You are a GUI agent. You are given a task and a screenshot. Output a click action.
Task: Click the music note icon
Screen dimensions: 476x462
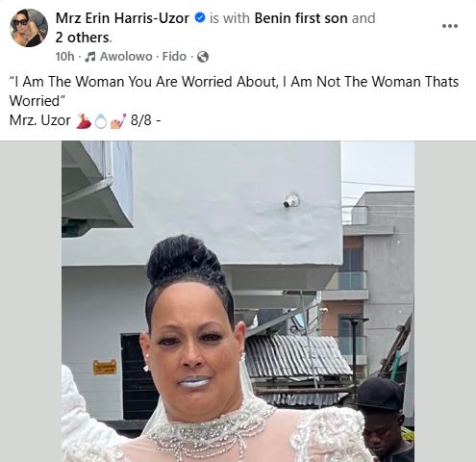click(x=91, y=57)
